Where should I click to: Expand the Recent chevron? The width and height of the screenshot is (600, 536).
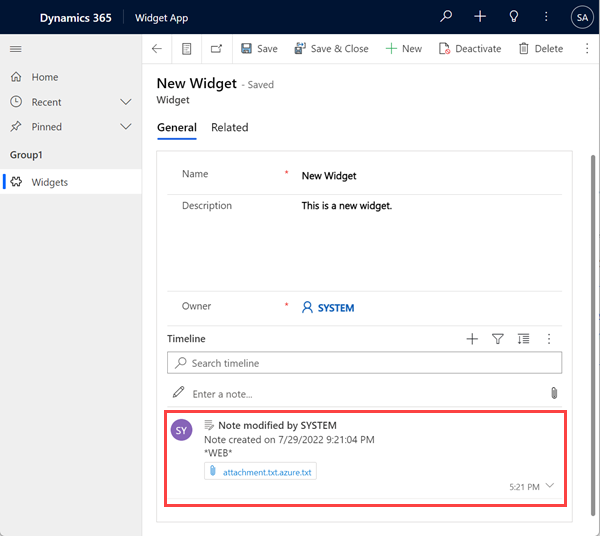tap(126, 102)
